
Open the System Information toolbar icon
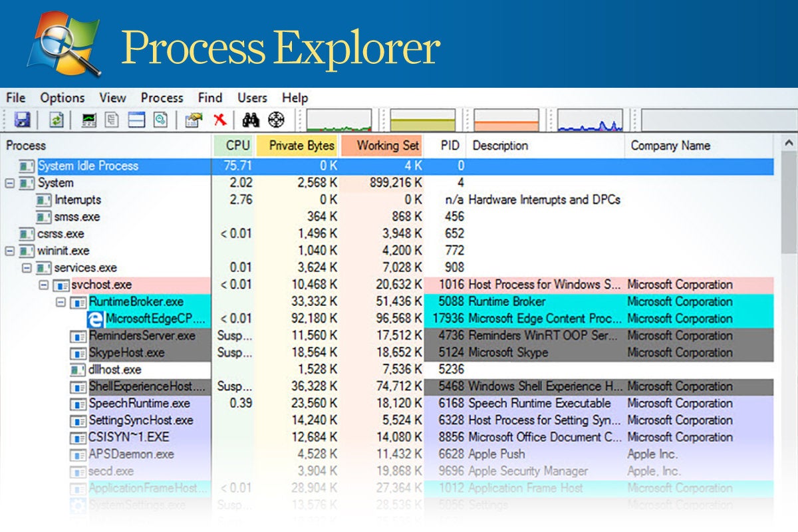[88, 120]
